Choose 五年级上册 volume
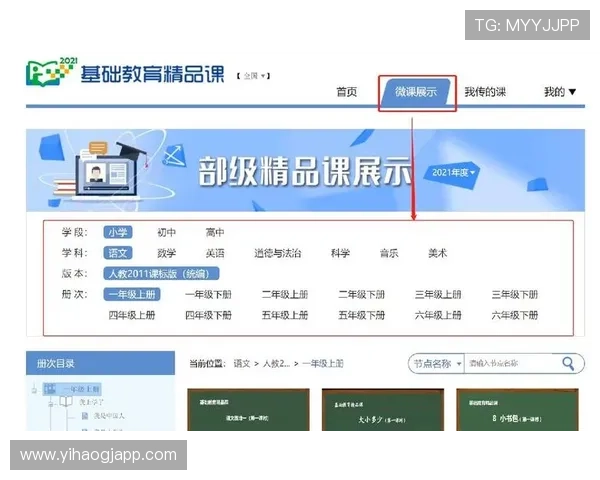This screenshot has width=600, height=480. coord(285,315)
